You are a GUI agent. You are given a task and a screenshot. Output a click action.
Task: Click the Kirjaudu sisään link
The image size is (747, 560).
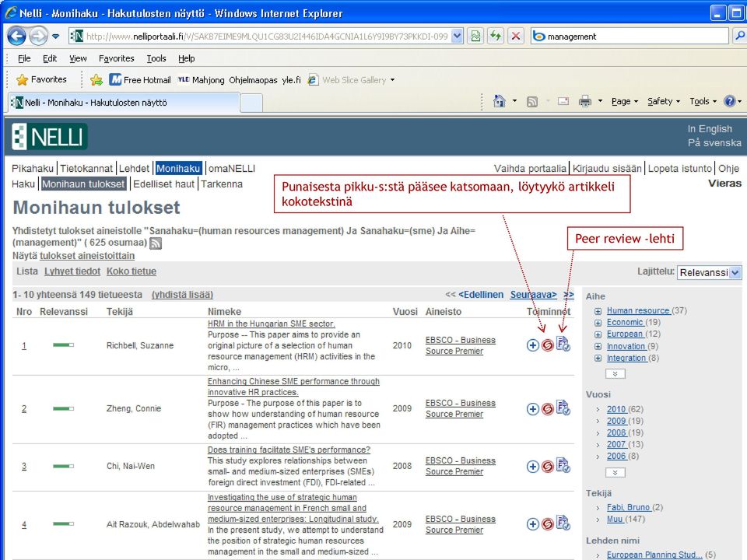[x=607, y=169]
